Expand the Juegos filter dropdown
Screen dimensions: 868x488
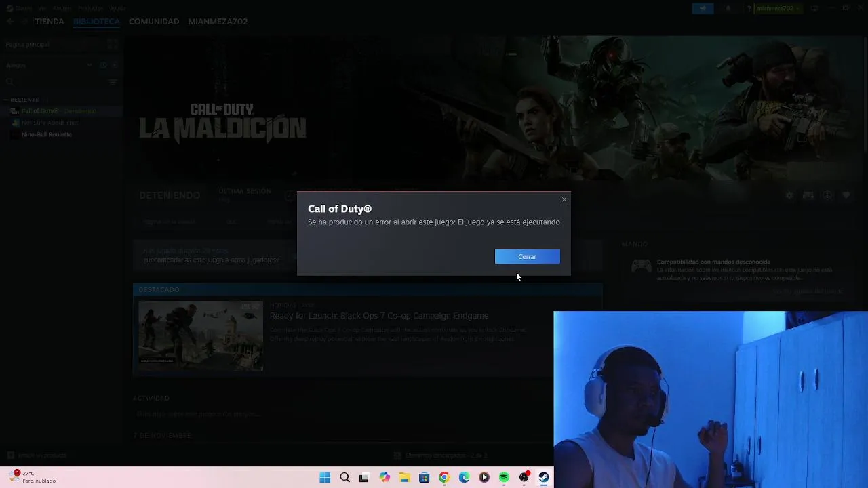(x=49, y=65)
